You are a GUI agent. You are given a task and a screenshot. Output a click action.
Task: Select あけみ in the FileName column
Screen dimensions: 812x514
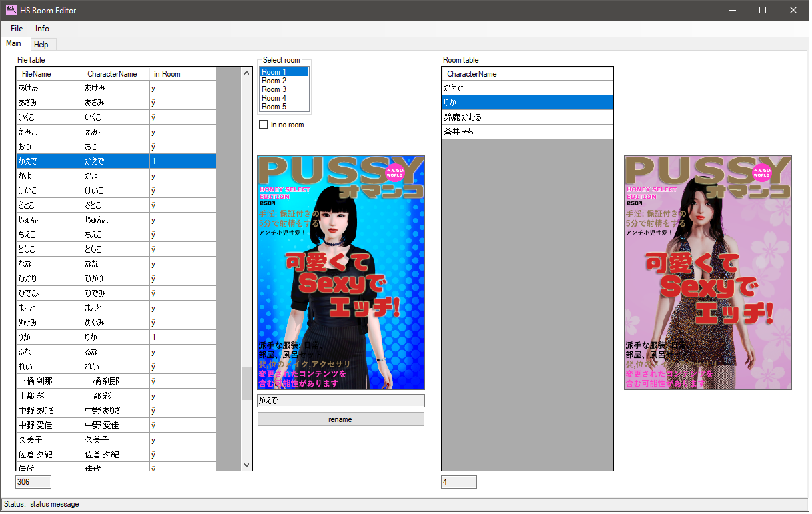[50, 88]
